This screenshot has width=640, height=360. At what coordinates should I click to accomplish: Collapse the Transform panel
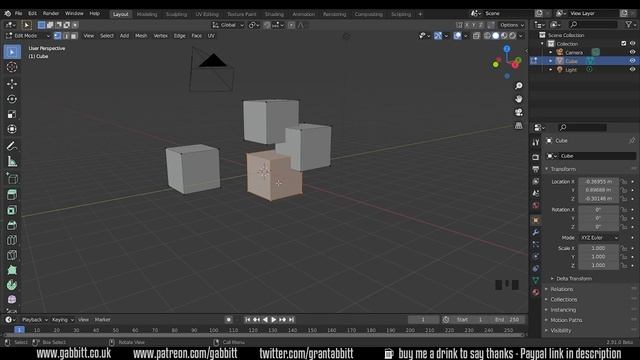click(562, 169)
